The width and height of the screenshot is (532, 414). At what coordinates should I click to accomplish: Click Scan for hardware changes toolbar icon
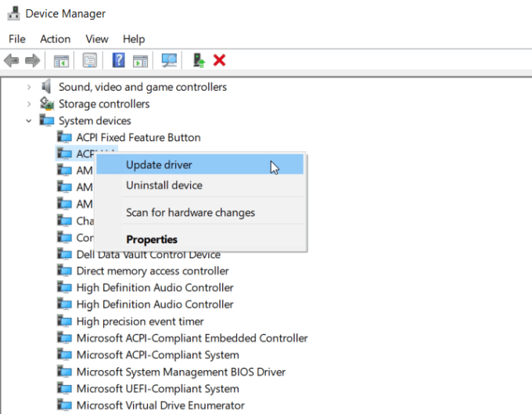(x=169, y=60)
